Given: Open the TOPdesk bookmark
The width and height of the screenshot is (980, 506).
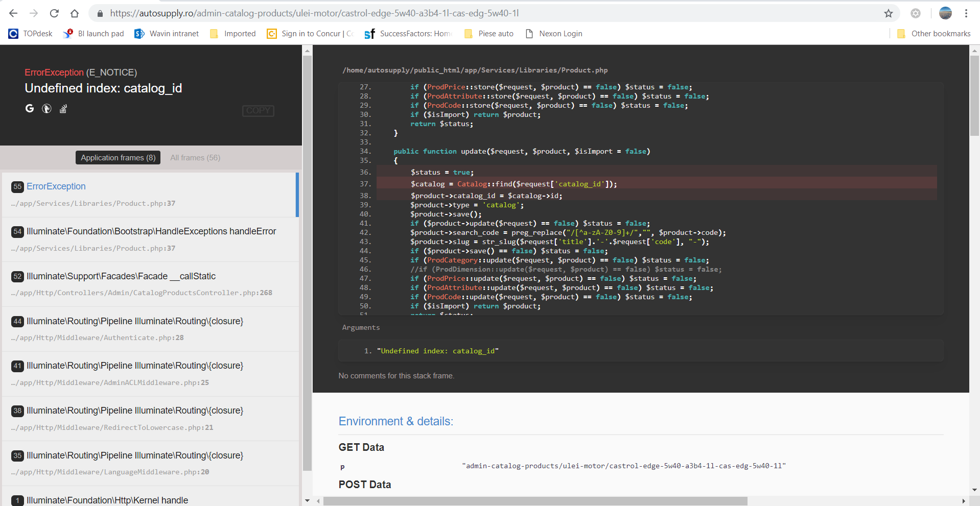Looking at the screenshot, I should [31, 34].
